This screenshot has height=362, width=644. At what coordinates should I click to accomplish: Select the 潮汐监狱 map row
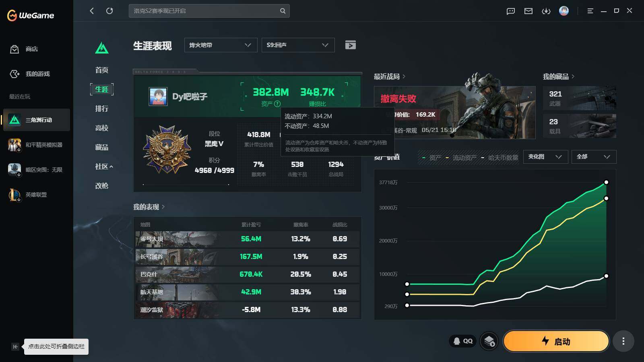(248, 310)
